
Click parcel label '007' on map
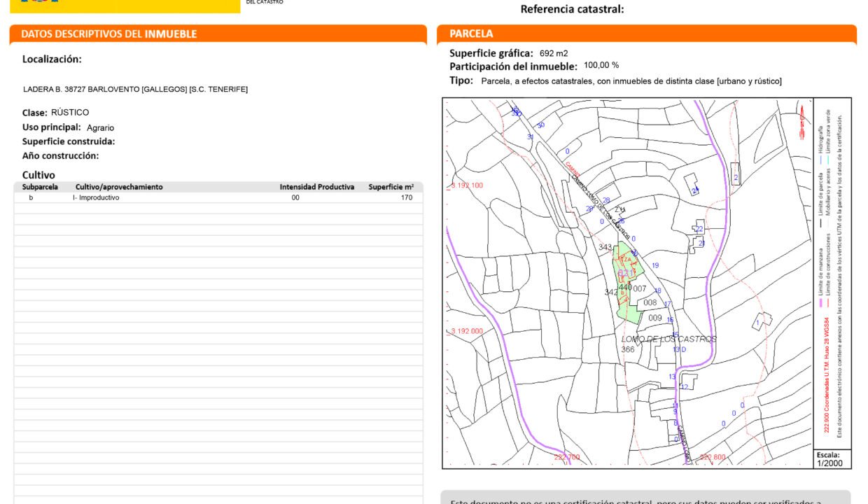(640, 288)
